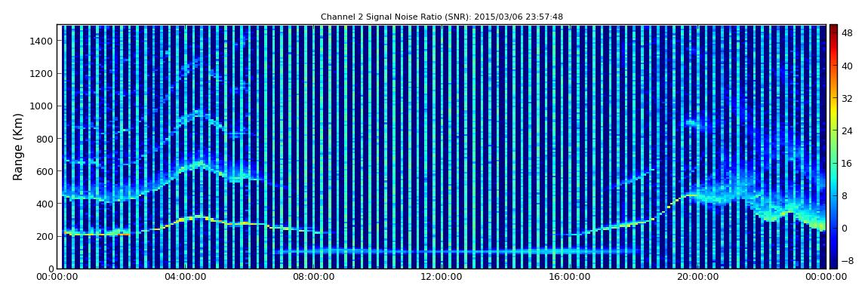Click the 20:00:00 time axis label

coord(699,278)
